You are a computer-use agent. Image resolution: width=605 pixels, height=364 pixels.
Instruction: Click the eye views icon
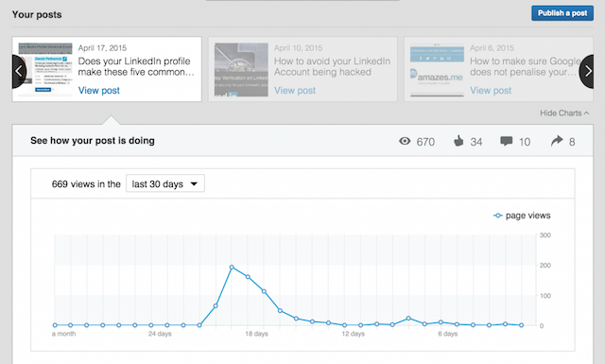[405, 141]
